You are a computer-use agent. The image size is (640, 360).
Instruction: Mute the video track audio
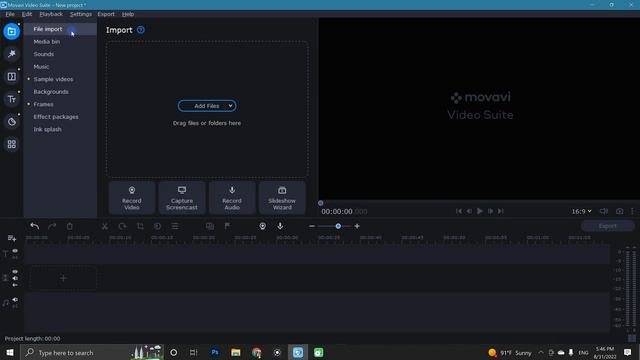coord(15,278)
